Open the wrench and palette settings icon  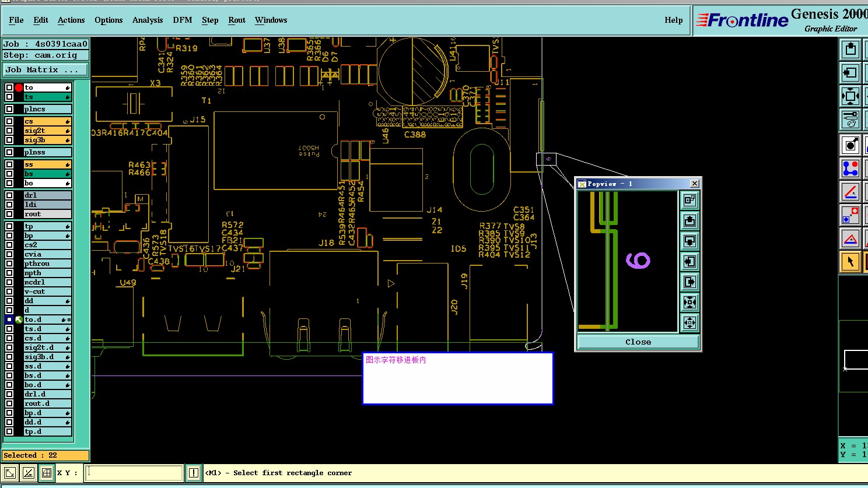pyautogui.click(x=850, y=120)
